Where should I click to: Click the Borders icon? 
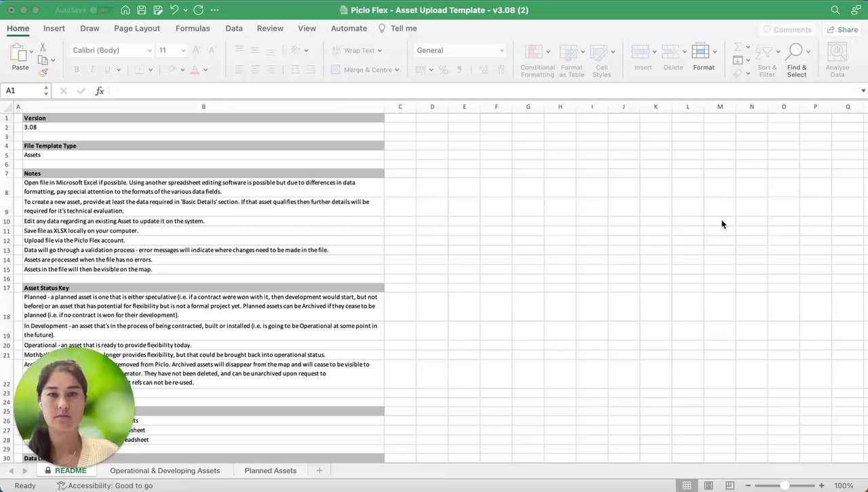[139, 69]
